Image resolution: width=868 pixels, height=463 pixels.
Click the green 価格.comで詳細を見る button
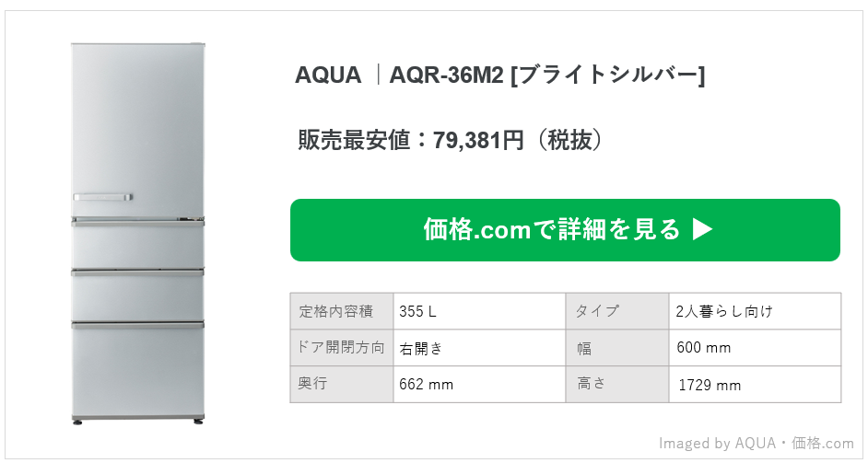(565, 230)
